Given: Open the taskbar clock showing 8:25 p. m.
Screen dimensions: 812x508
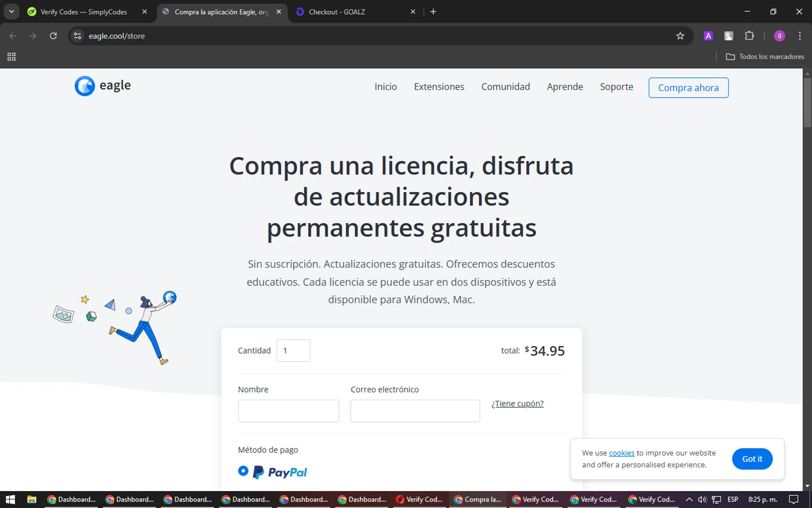Looking at the screenshot, I should [762, 499].
